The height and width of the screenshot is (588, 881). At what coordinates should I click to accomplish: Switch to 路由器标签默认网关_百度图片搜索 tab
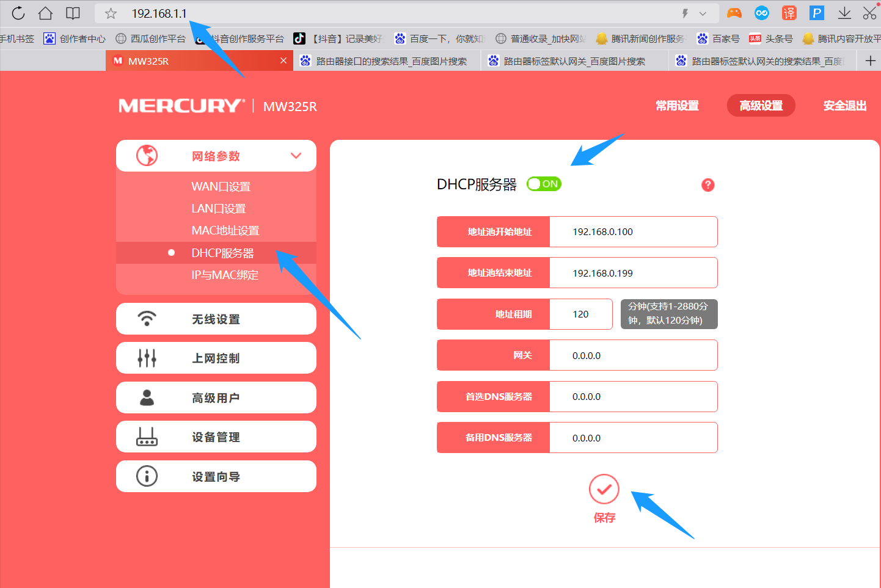click(574, 60)
